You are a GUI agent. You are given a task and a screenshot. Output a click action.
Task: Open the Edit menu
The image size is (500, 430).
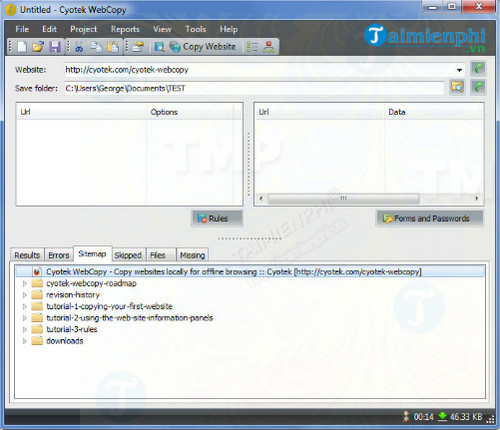click(x=49, y=29)
